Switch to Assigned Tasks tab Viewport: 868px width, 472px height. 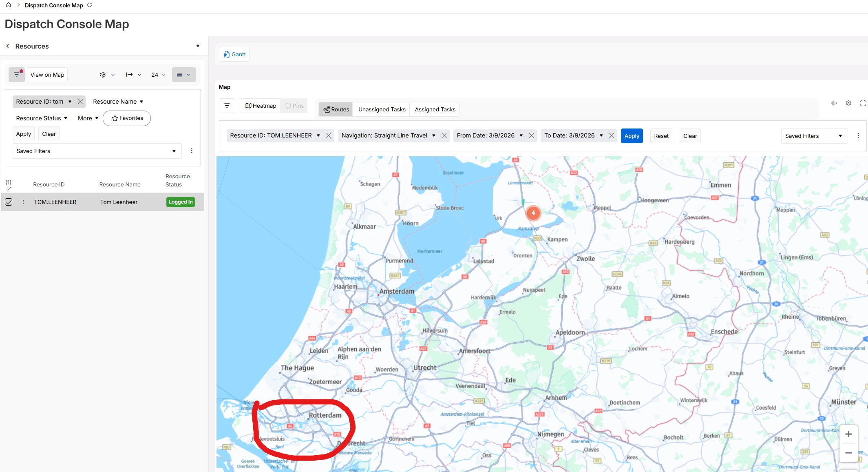click(435, 109)
